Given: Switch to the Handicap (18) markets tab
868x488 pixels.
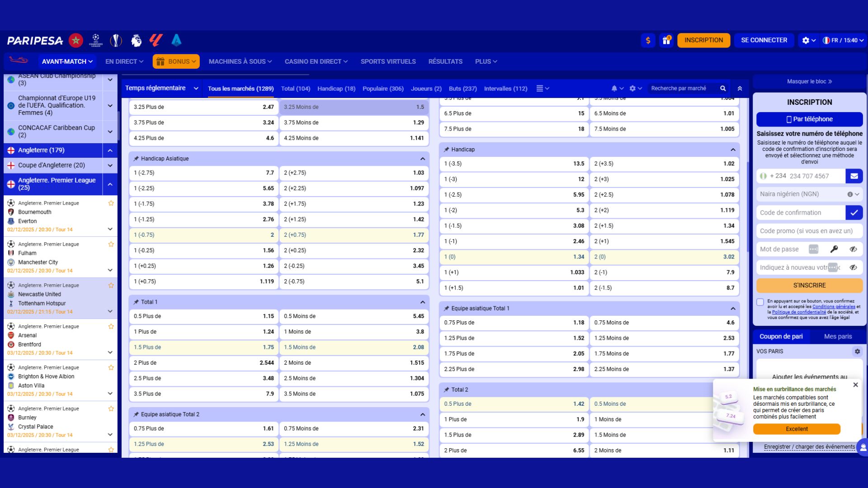Looking at the screenshot, I should [336, 89].
